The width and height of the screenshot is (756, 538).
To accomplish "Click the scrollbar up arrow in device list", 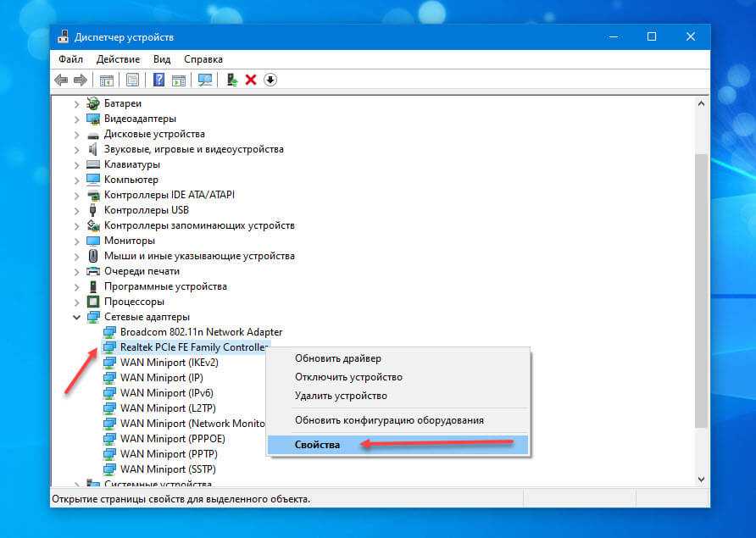I will click(x=701, y=103).
